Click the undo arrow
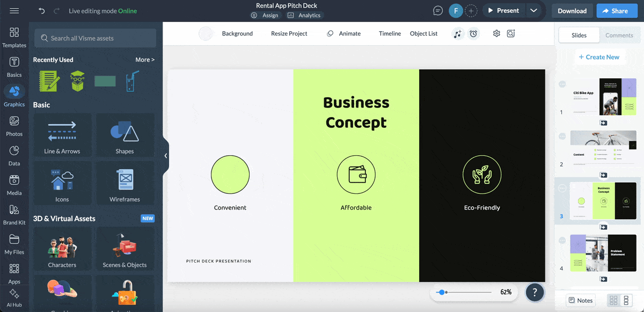Image resolution: width=644 pixels, height=312 pixels. click(42, 11)
